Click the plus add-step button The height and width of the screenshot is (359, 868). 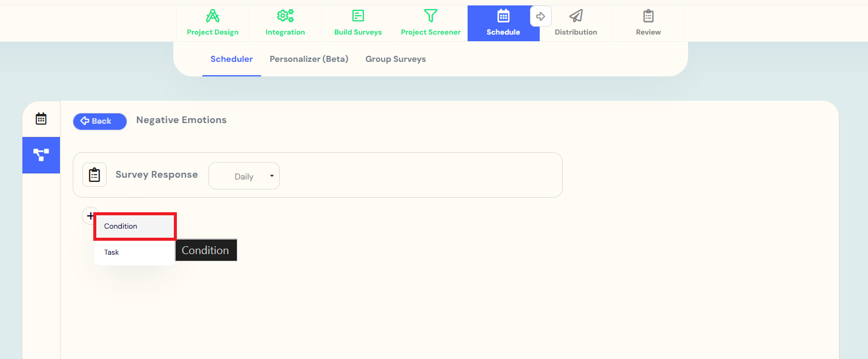click(90, 216)
